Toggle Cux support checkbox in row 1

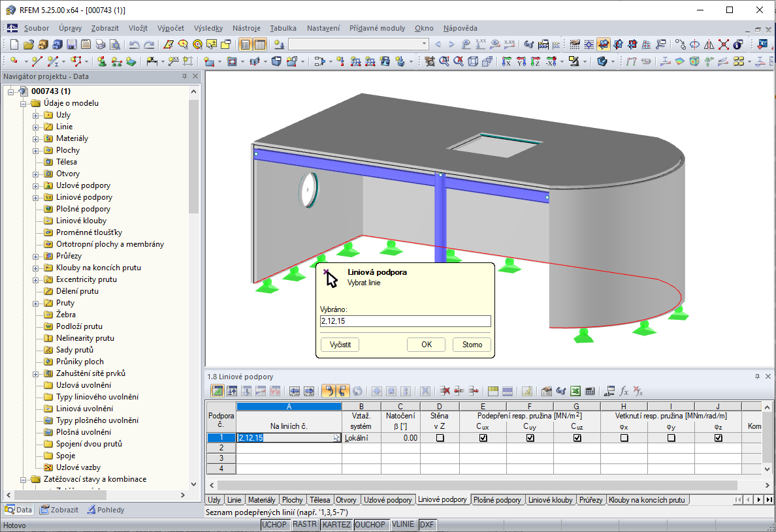[483, 437]
